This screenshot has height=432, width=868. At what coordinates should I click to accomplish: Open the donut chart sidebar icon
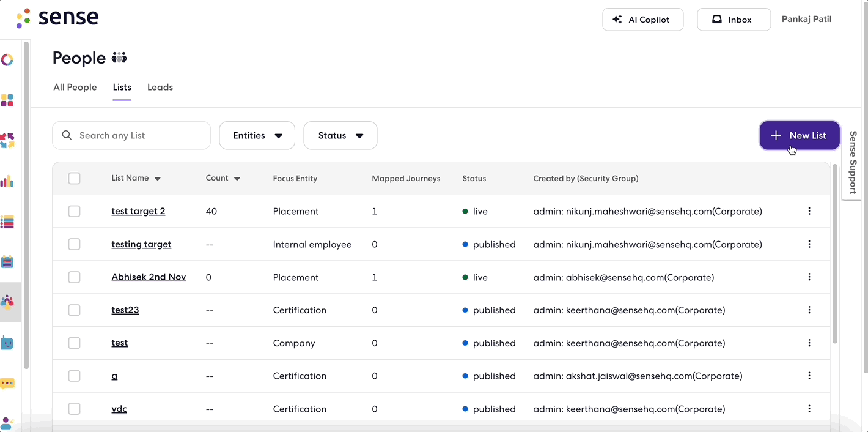pos(7,60)
